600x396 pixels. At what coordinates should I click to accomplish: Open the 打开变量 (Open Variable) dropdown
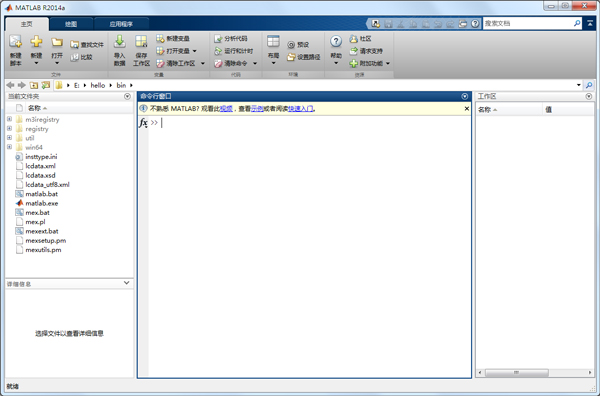coord(195,51)
